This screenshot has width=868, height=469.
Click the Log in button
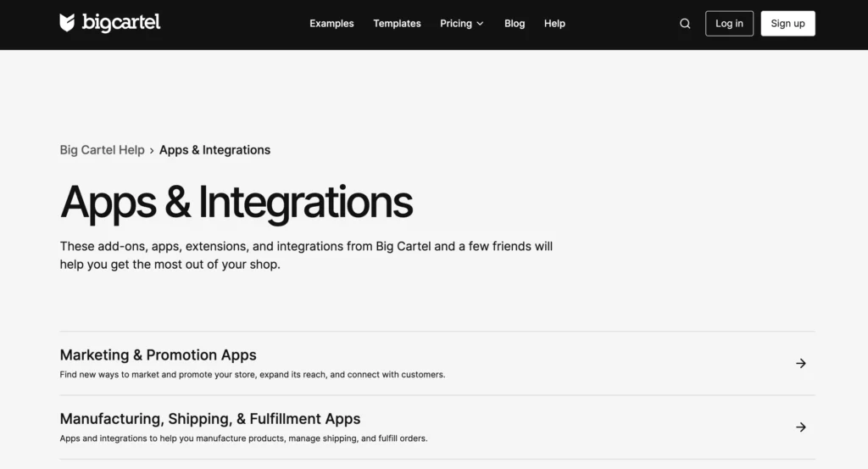click(x=729, y=23)
